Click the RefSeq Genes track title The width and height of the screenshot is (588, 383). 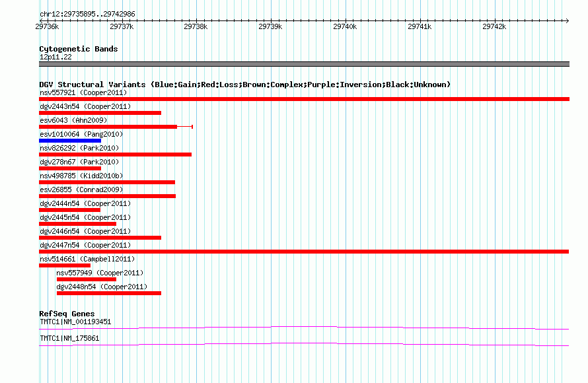tap(67, 314)
